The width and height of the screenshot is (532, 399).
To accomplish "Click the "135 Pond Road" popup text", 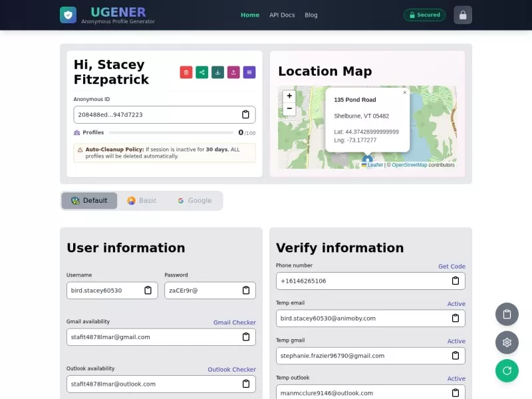I will pos(355,100).
